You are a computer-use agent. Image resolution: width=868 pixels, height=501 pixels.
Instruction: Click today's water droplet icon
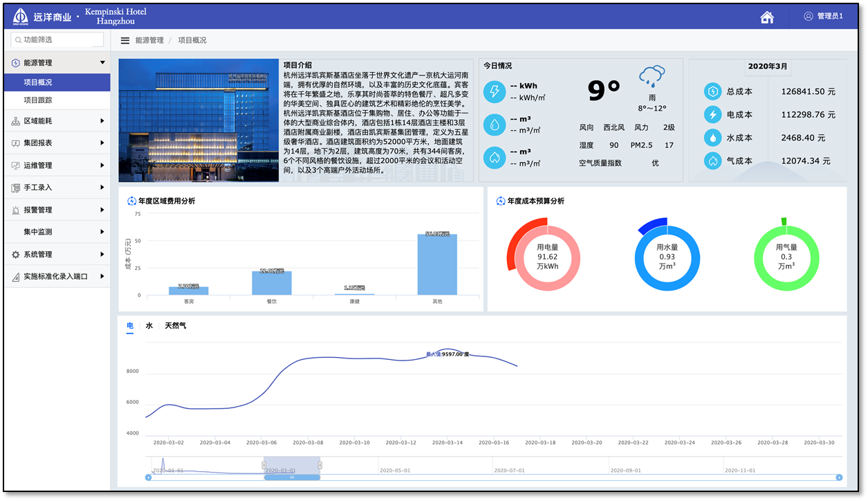pyautogui.click(x=494, y=125)
